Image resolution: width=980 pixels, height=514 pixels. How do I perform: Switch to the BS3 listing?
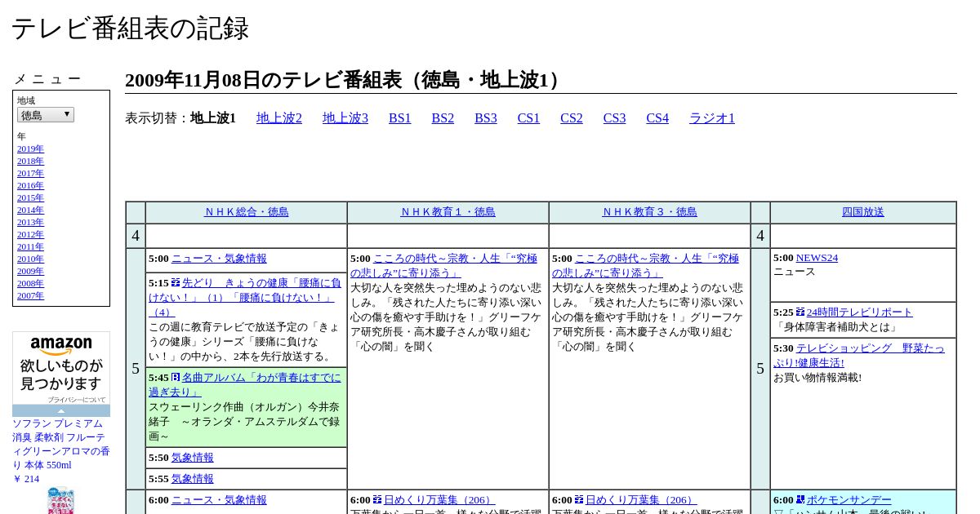[x=486, y=118]
